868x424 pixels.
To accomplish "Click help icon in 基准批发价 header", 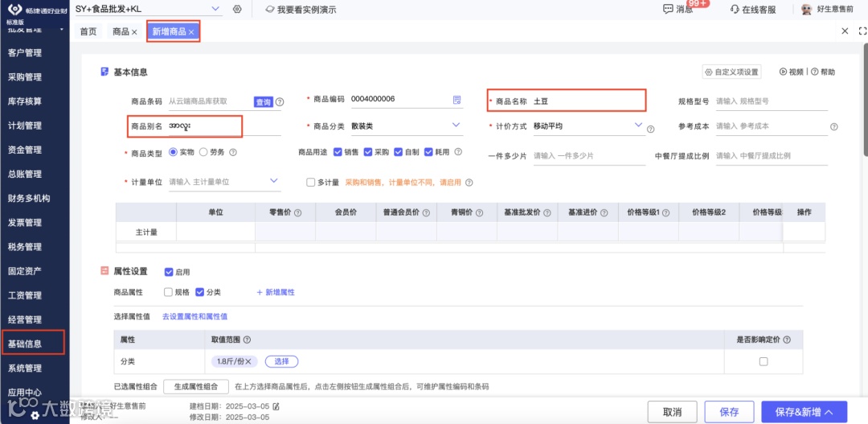I will [x=547, y=213].
